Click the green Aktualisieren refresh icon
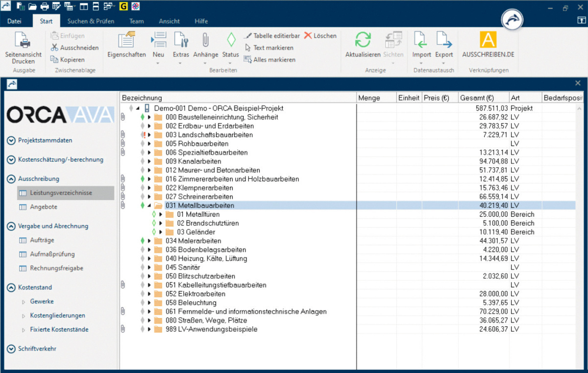The height and width of the screenshot is (373, 588). (363, 40)
